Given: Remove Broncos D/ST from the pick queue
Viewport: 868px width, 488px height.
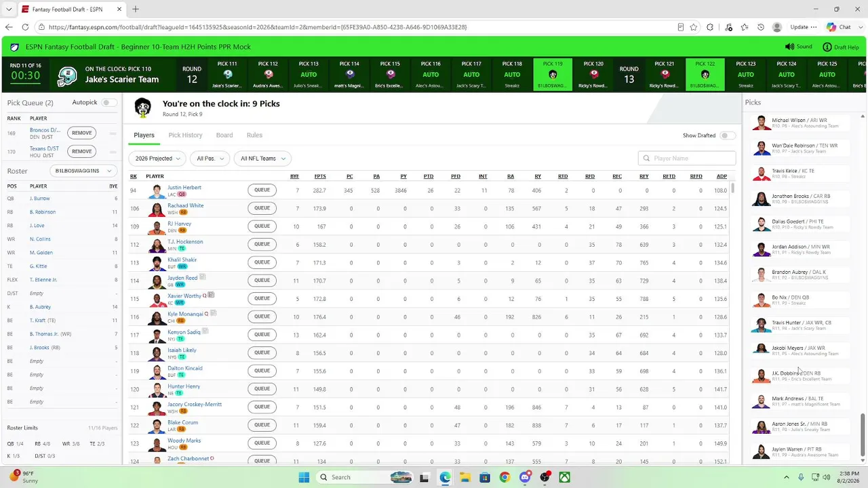Looking at the screenshot, I should [x=81, y=133].
